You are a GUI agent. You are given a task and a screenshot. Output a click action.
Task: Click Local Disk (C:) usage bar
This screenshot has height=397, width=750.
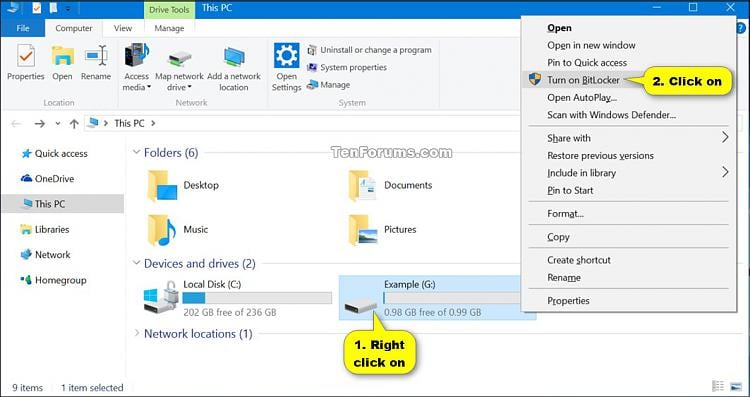(257, 298)
